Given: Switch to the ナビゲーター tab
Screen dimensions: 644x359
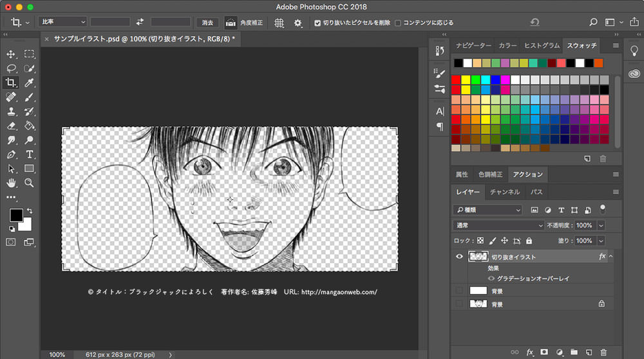Looking at the screenshot, I should click(473, 46).
